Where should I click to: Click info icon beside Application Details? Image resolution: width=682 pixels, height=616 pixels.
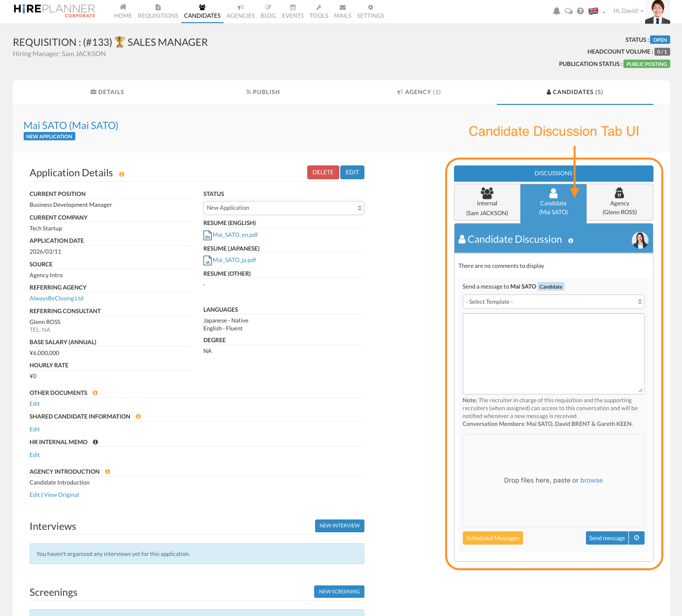(x=122, y=174)
